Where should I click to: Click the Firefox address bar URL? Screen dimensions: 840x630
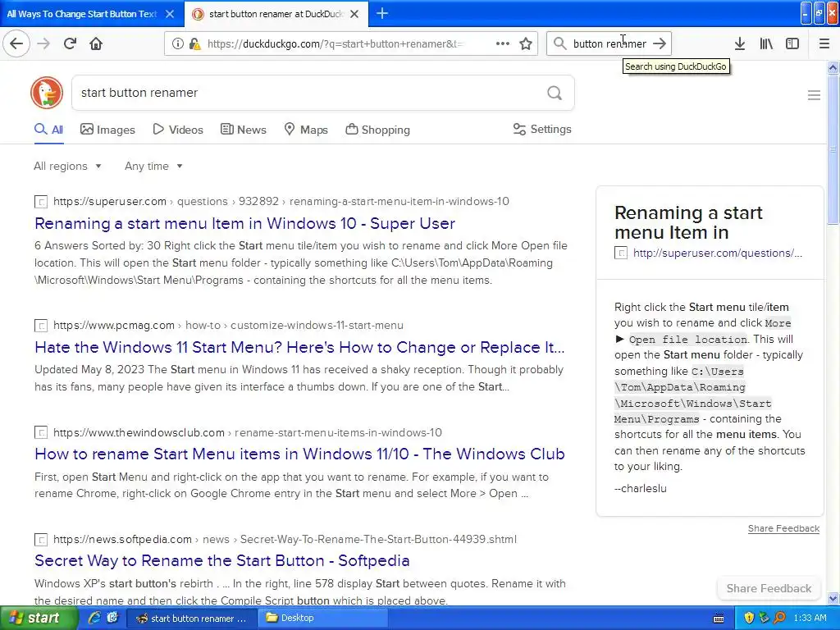(336, 44)
